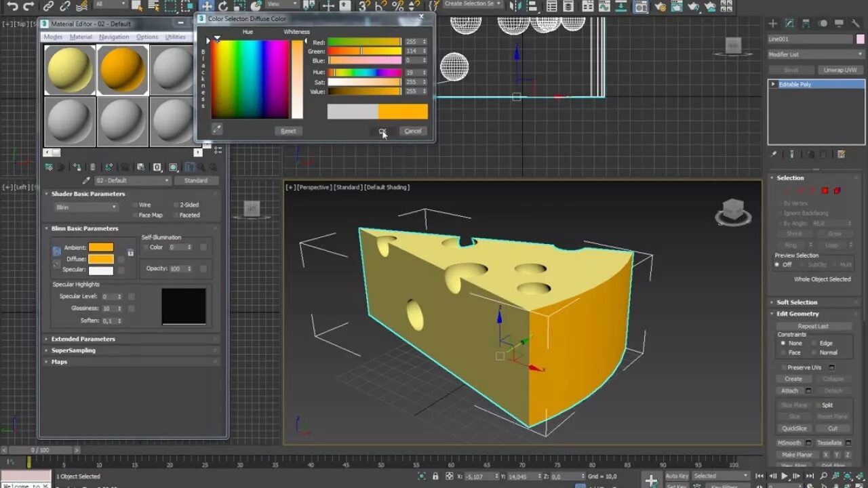Open the Modifier List dropdown
868x488 pixels.
816,54
